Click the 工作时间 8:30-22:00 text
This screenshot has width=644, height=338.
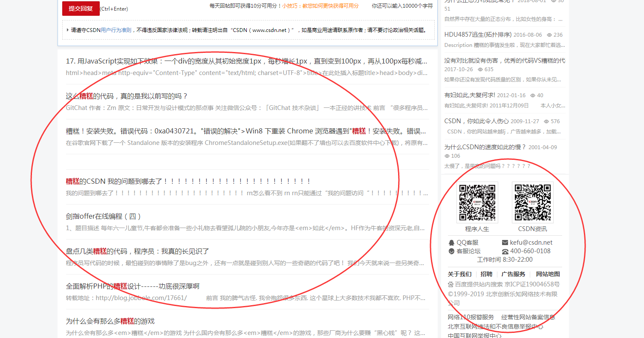[505, 260]
